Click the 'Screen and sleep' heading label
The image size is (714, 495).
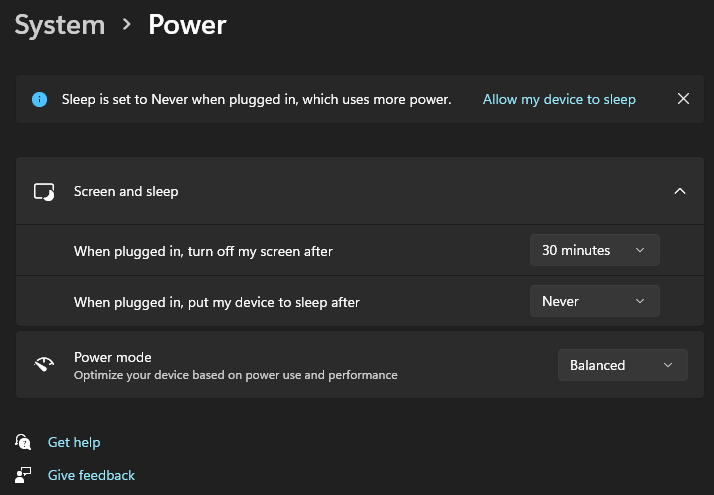point(126,191)
